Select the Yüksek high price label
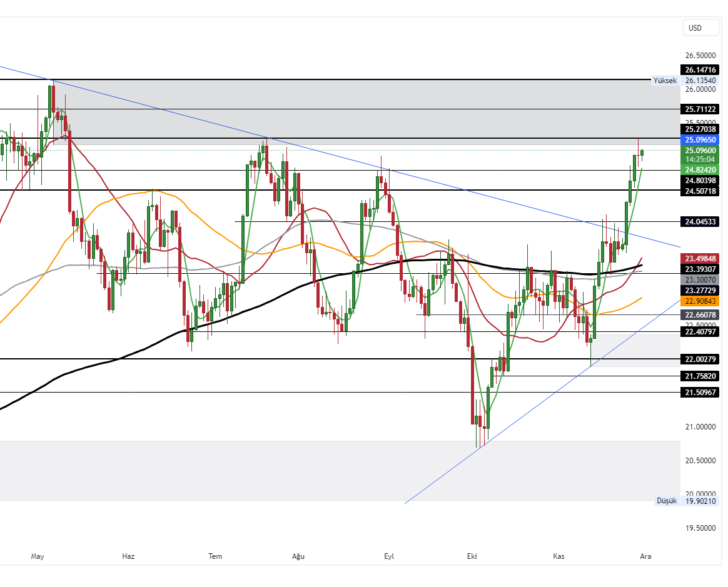728x587 pixels. [x=665, y=81]
